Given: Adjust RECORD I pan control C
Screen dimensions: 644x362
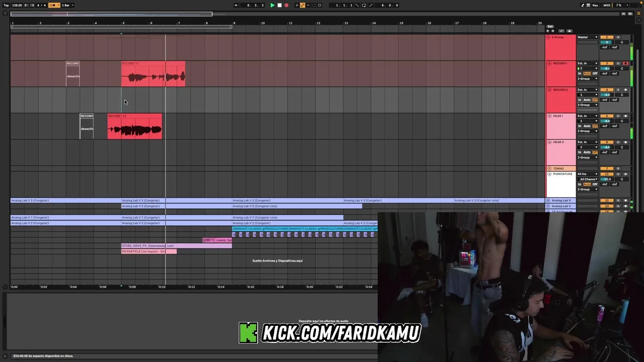Looking at the screenshot, I should [622, 68].
